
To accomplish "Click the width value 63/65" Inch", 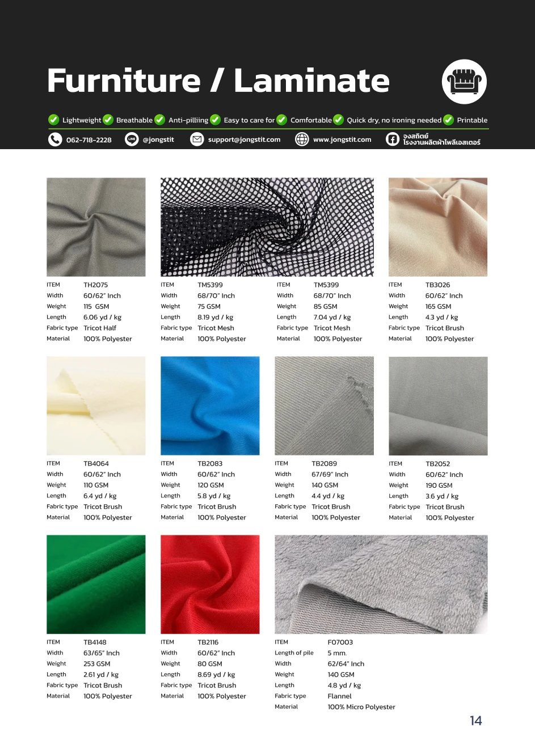I will point(102,653).
